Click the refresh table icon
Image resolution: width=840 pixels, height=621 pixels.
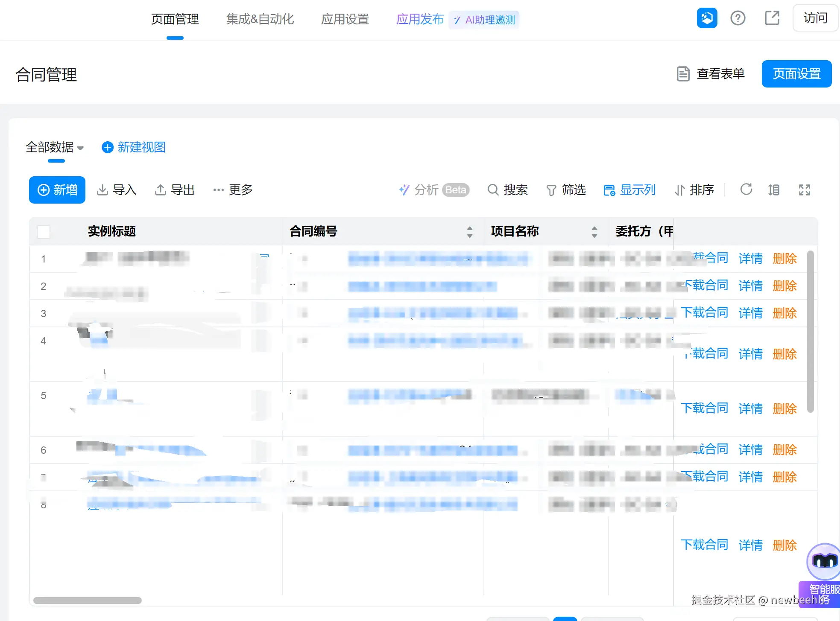[746, 190]
